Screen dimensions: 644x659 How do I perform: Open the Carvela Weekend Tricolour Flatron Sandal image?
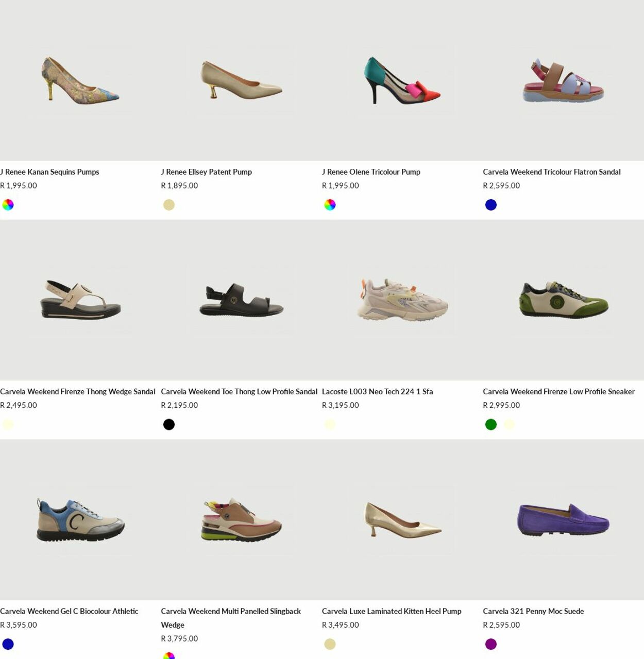(563, 80)
